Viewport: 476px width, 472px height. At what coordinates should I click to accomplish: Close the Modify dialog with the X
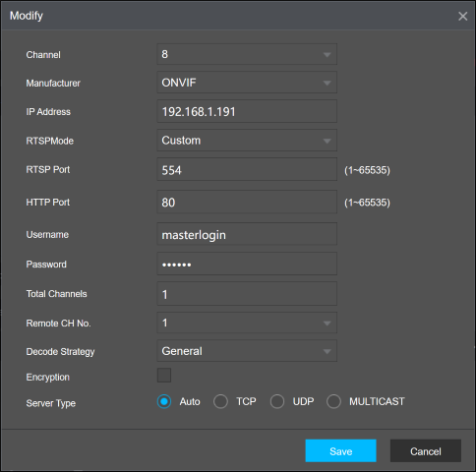coord(462,16)
